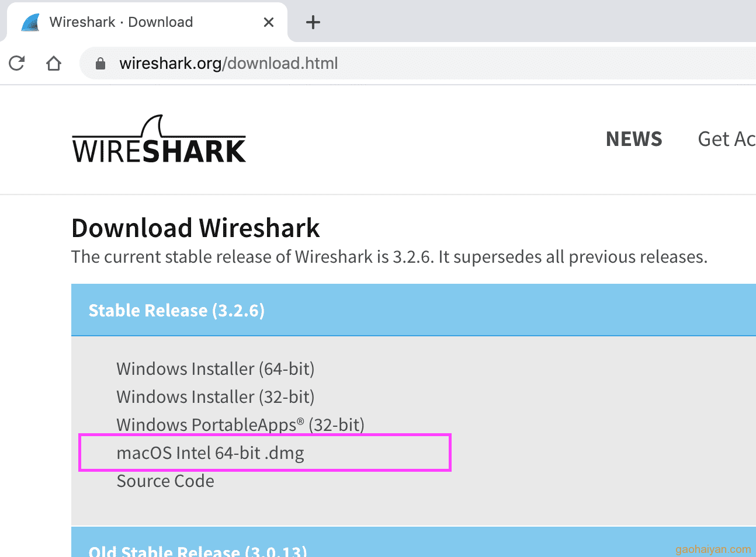Click the Wireshark shark fin favicon
Screen dimensions: 756x557
tap(30, 22)
